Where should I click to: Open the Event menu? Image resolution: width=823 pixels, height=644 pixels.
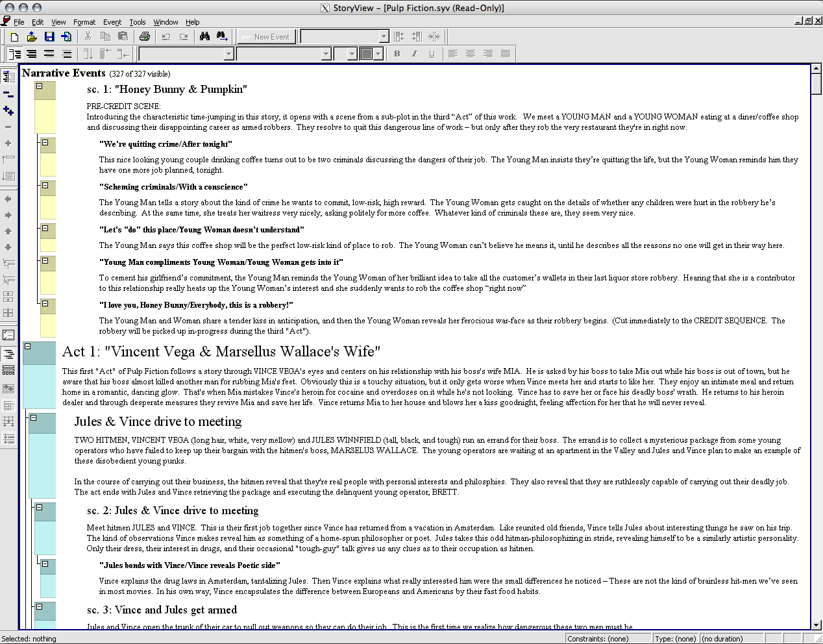tap(112, 21)
